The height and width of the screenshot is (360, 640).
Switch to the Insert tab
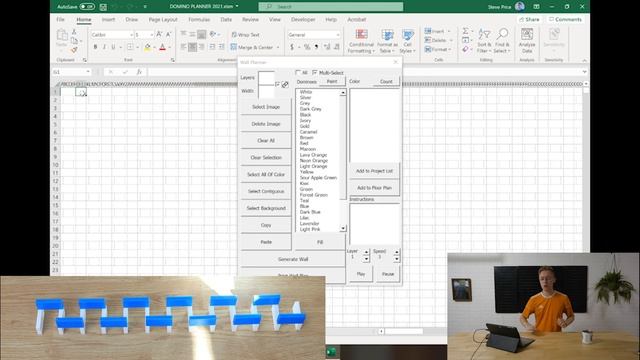[x=108, y=19]
